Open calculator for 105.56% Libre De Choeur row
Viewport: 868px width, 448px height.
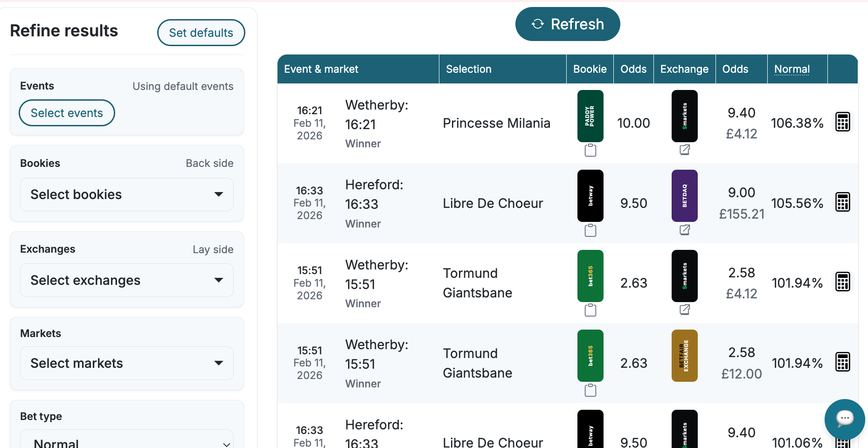pos(842,202)
